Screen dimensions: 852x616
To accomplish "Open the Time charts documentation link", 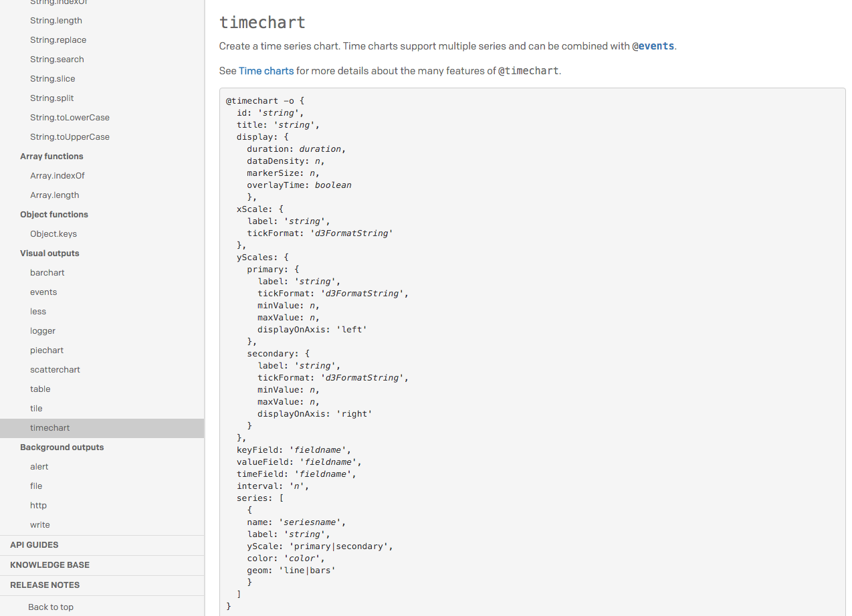I will 266,71.
